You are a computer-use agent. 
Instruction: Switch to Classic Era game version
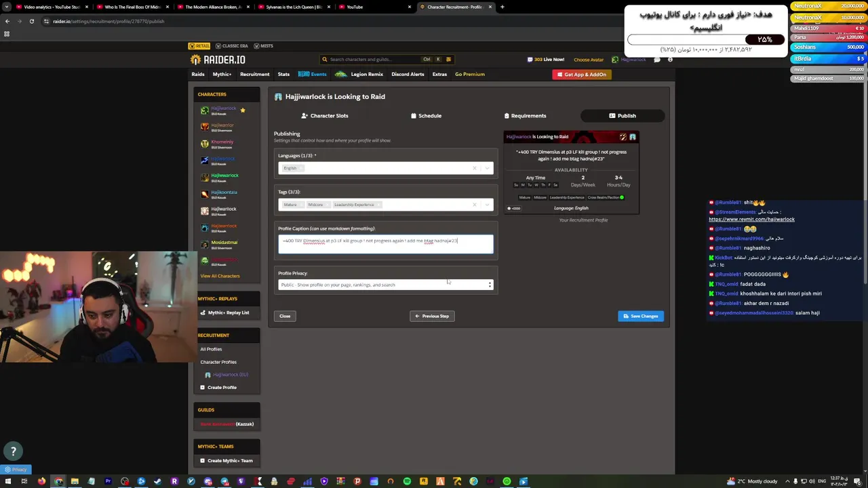pos(232,45)
